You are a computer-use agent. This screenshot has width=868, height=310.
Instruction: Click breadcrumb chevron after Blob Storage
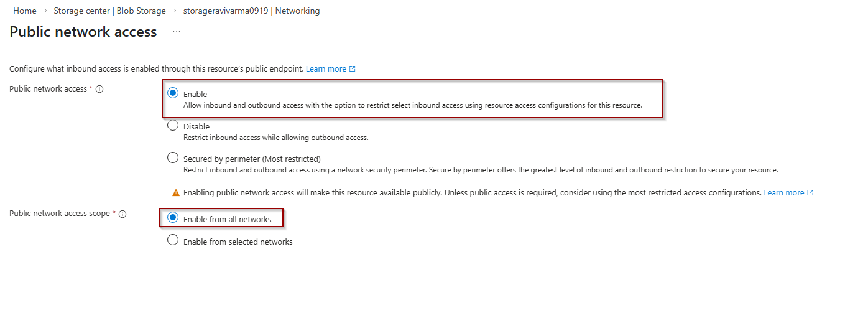(x=175, y=11)
